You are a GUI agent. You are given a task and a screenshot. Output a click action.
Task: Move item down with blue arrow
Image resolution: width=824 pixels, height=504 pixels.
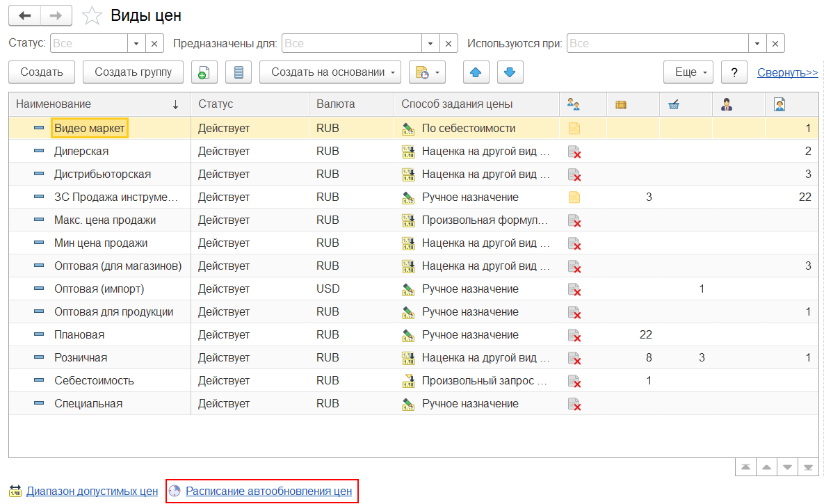pos(509,72)
